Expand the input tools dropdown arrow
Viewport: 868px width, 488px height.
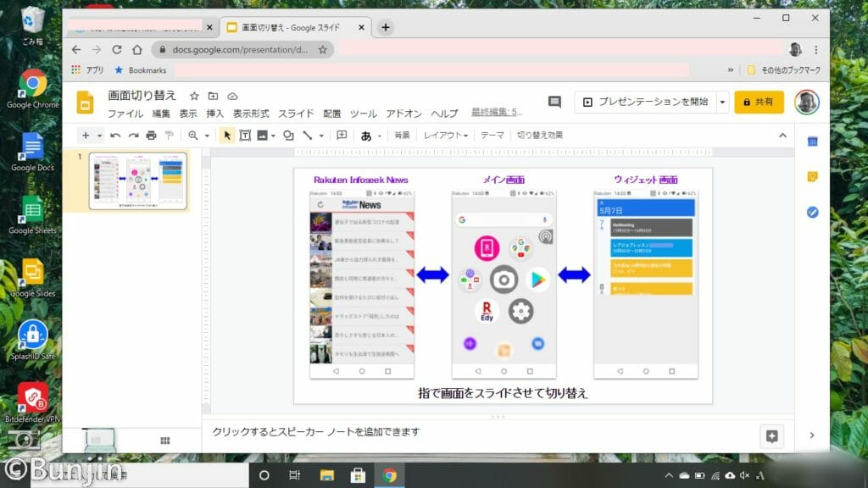coord(380,136)
